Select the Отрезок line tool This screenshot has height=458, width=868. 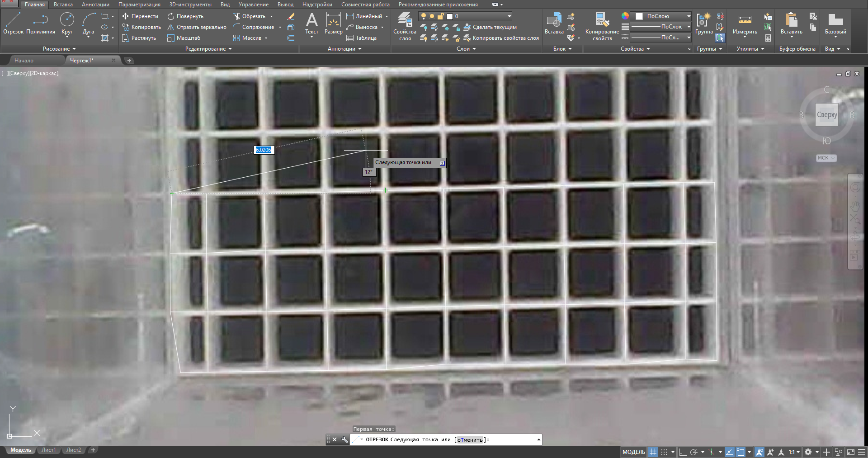coord(13,24)
